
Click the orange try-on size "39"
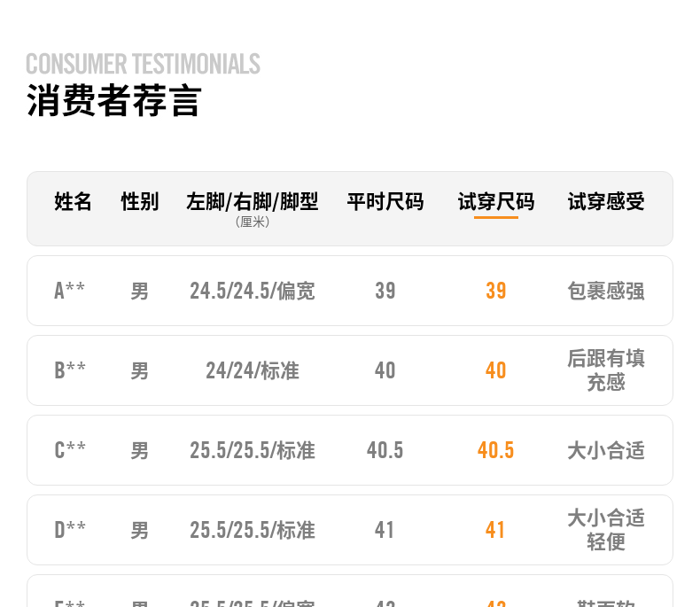point(496,291)
